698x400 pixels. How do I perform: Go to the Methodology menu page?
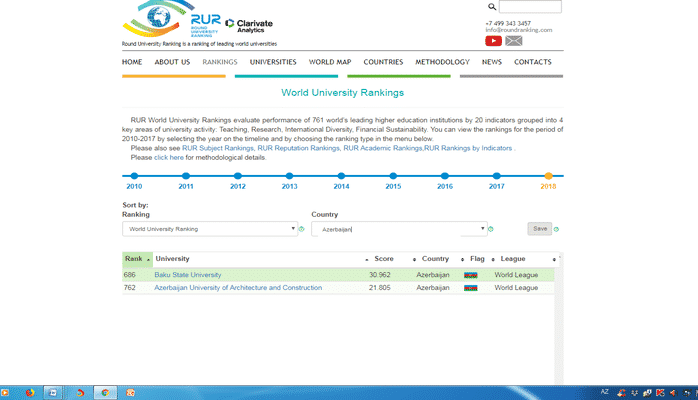click(x=442, y=62)
